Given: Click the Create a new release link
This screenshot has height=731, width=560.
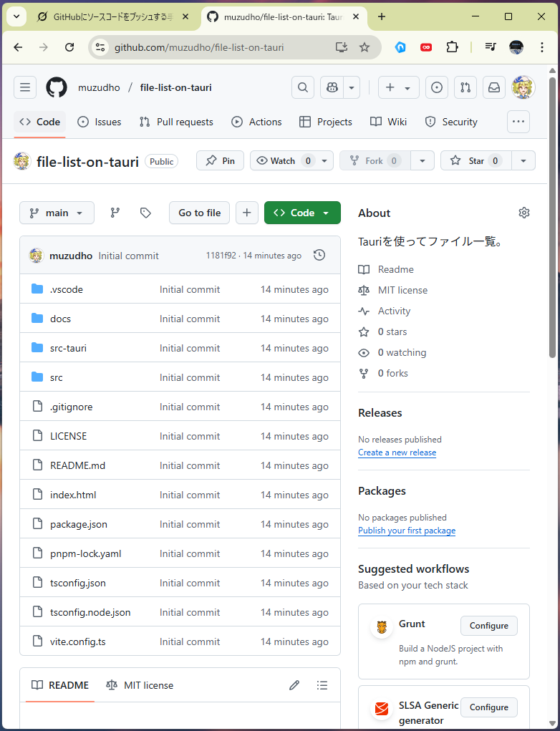Looking at the screenshot, I should 397,452.
